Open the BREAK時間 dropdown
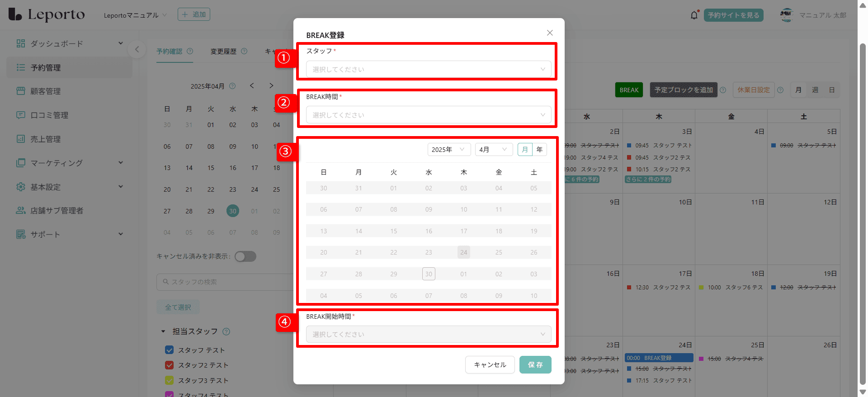The height and width of the screenshot is (397, 868). (429, 115)
